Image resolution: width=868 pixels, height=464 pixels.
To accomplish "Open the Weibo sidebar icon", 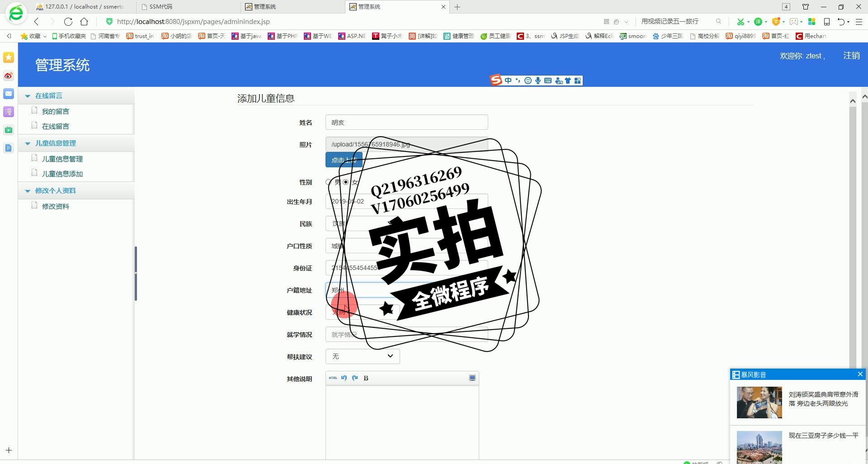I will click(x=9, y=76).
